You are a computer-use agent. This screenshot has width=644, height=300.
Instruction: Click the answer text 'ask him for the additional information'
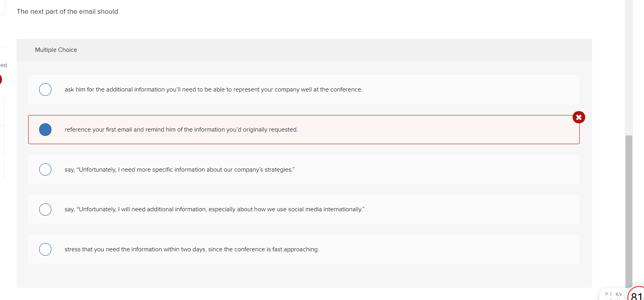(x=213, y=90)
